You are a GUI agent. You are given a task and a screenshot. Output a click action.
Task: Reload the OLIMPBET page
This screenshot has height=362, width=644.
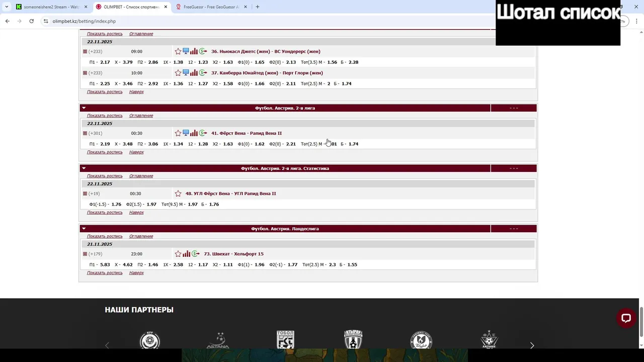click(x=31, y=21)
